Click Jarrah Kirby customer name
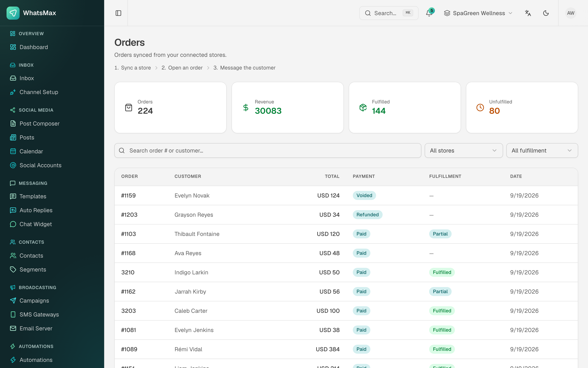The image size is (588, 368). coord(190,292)
